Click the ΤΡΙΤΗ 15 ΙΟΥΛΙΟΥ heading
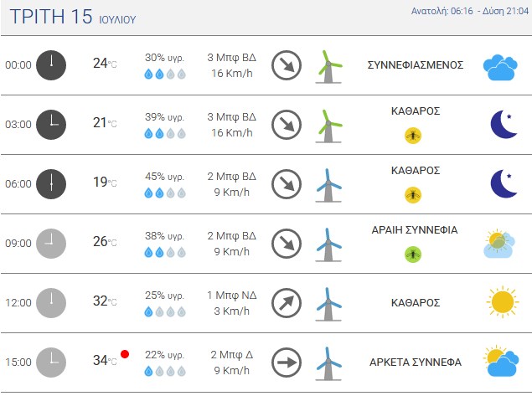 [x=73, y=17]
